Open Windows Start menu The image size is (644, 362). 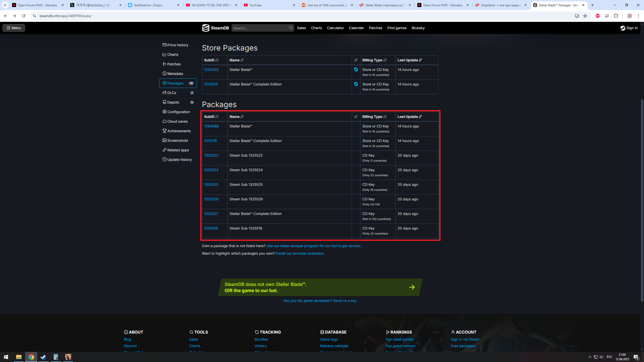pyautogui.click(x=6, y=357)
